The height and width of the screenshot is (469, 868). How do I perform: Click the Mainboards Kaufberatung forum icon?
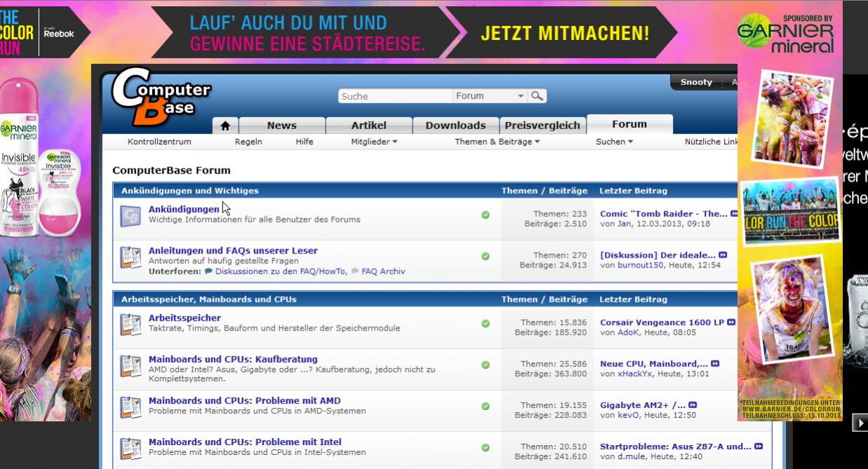(x=131, y=366)
